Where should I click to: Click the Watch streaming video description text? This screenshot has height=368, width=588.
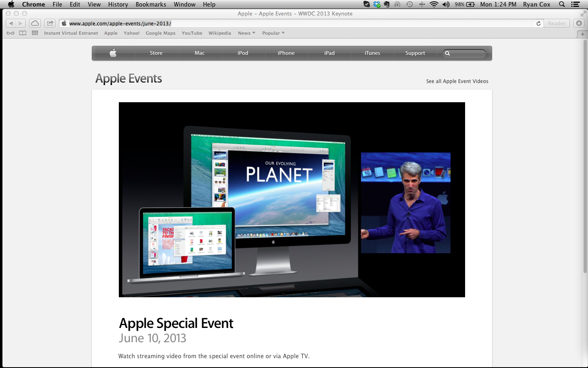(x=214, y=356)
